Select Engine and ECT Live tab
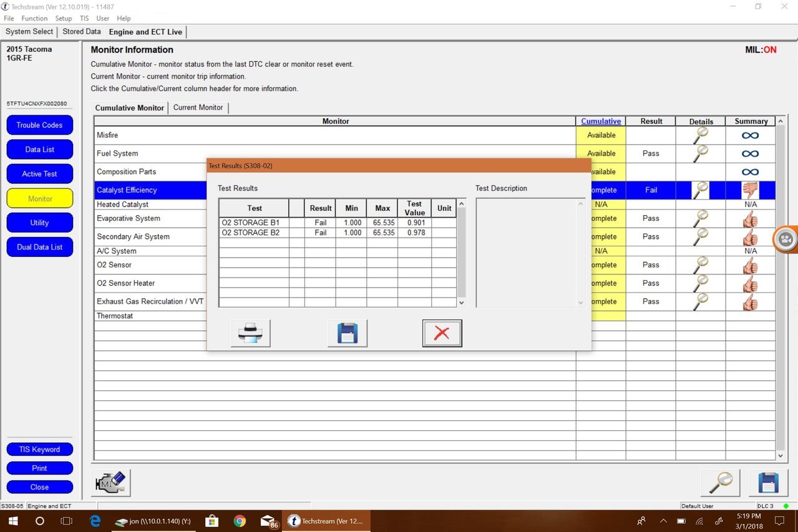 coord(145,32)
